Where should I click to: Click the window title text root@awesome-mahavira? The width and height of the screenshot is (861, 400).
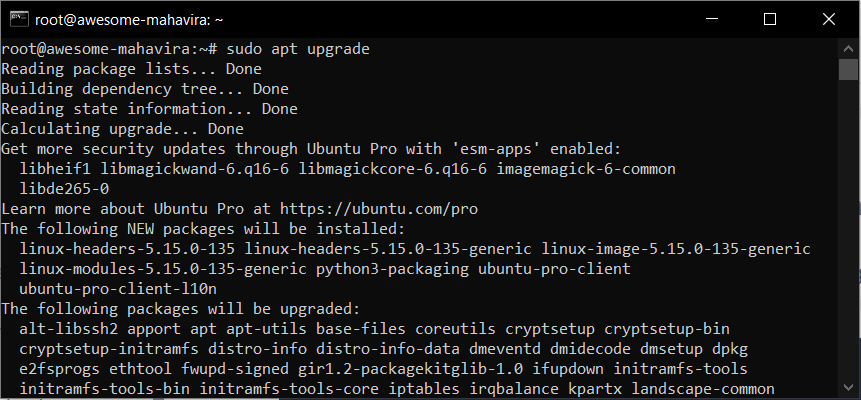coord(129,20)
